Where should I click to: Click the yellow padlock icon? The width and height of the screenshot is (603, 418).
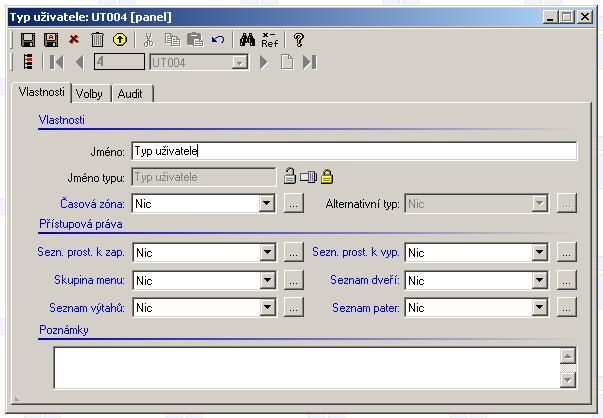326,177
